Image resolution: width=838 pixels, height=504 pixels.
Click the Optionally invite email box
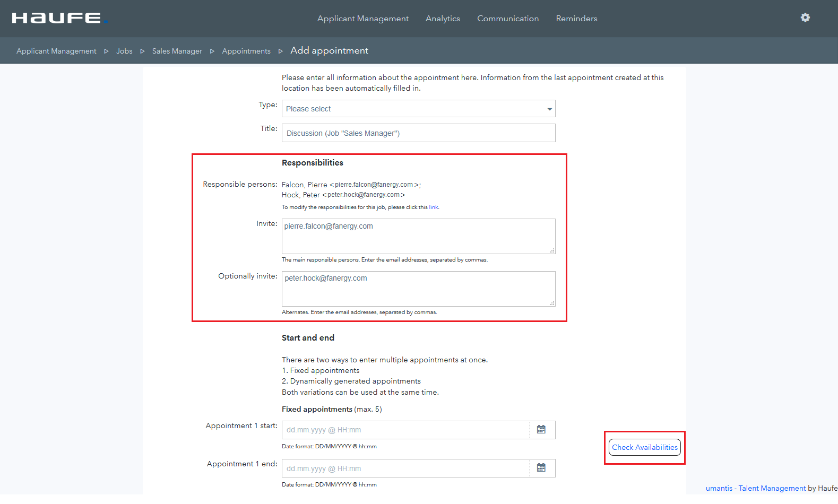tap(417, 289)
